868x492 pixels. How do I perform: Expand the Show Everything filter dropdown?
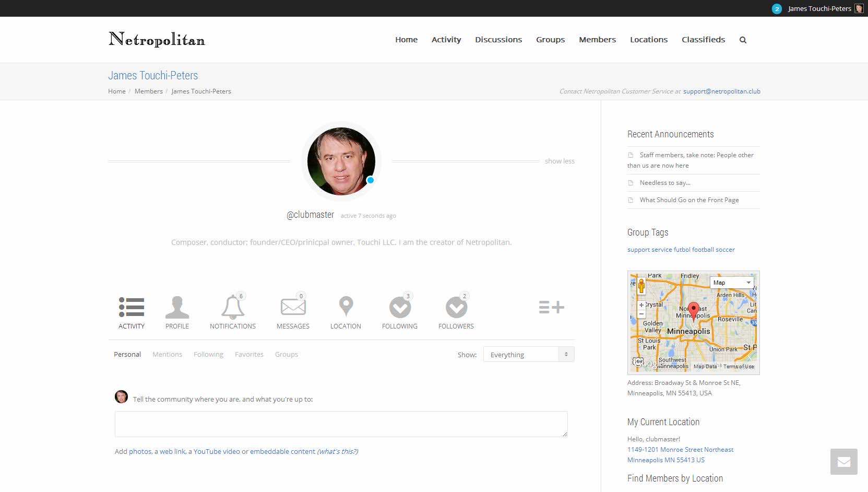528,355
